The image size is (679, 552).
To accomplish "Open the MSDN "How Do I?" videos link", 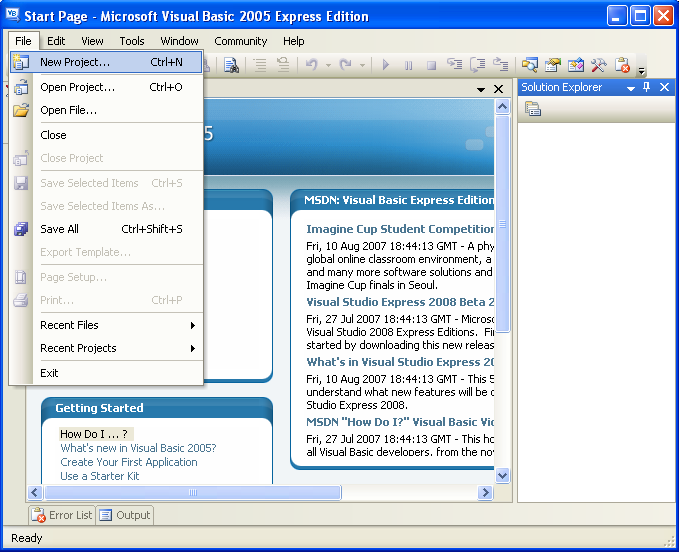I will [x=400, y=422].
